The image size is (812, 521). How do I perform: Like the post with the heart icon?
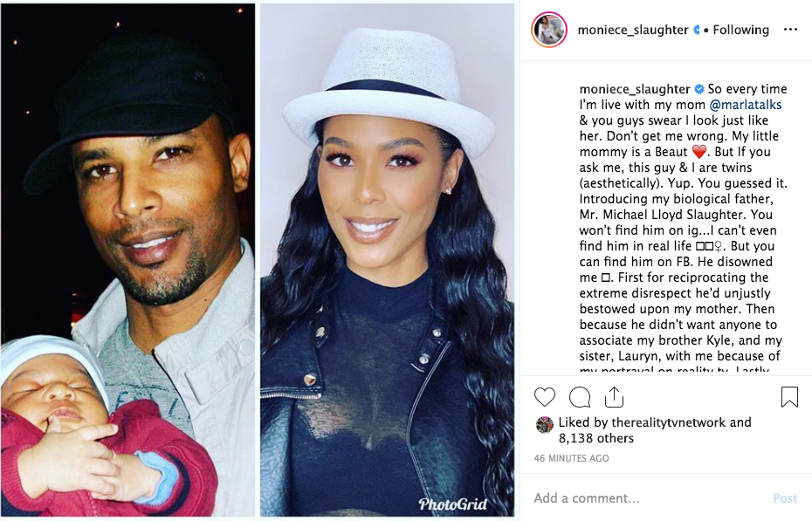tap(544, 397)
